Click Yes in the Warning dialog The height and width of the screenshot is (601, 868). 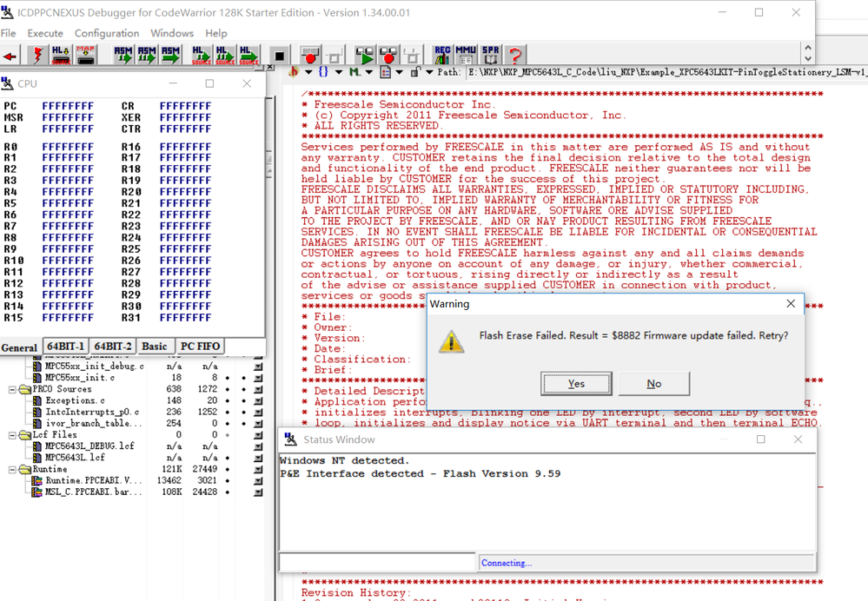(x=576, y=384)
